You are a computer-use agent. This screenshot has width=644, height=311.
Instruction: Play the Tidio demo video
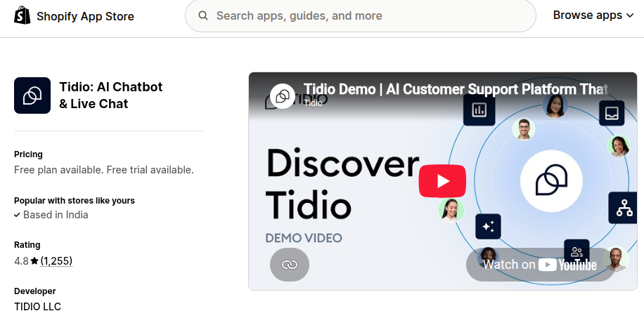coord(442,181)
